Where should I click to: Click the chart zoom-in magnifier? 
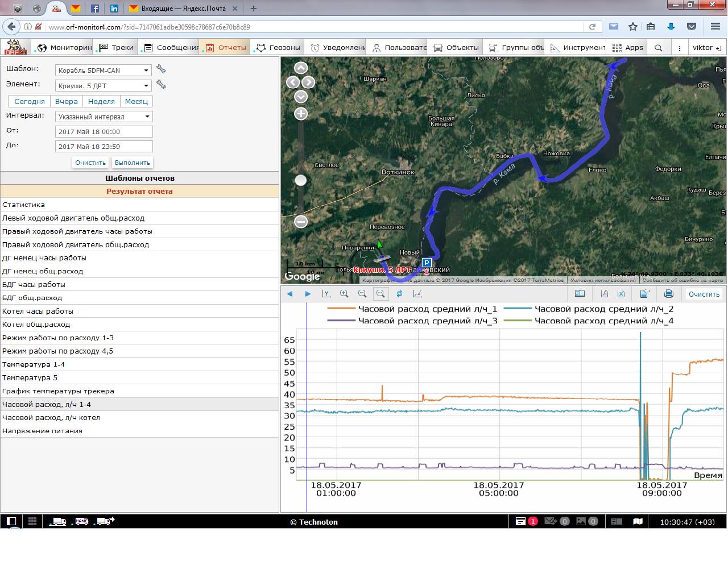click(344, 294)
